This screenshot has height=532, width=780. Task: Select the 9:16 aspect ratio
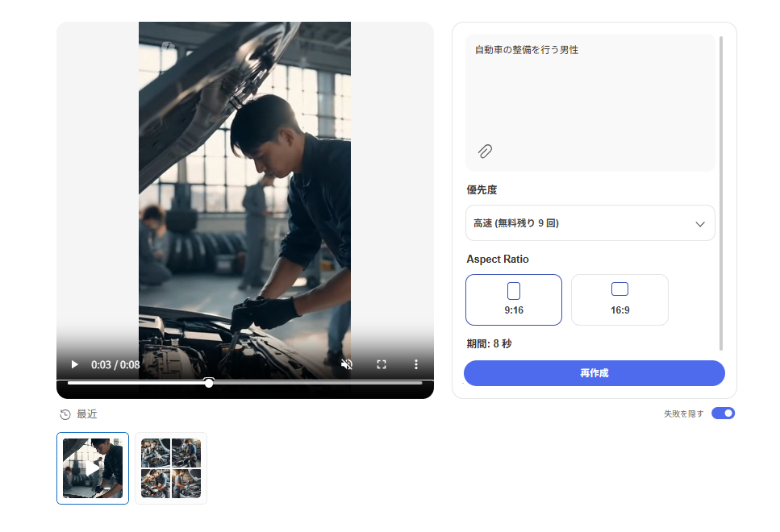click(x=514, y=299)
